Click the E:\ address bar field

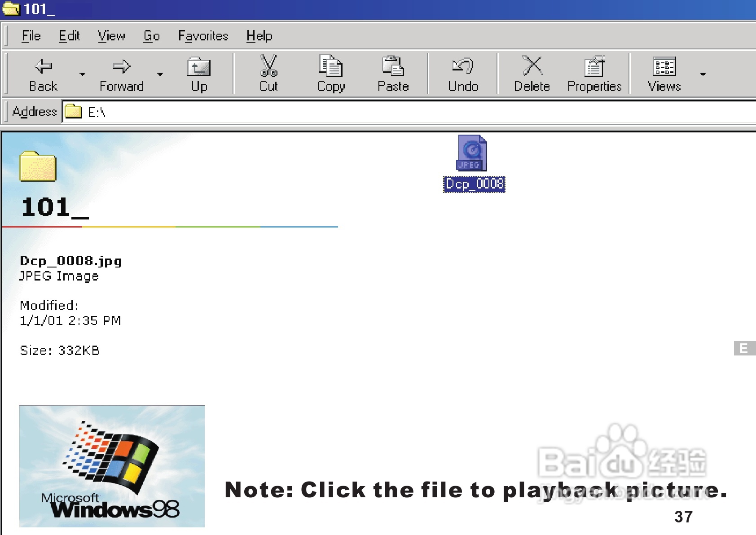[x=409, y=112]
